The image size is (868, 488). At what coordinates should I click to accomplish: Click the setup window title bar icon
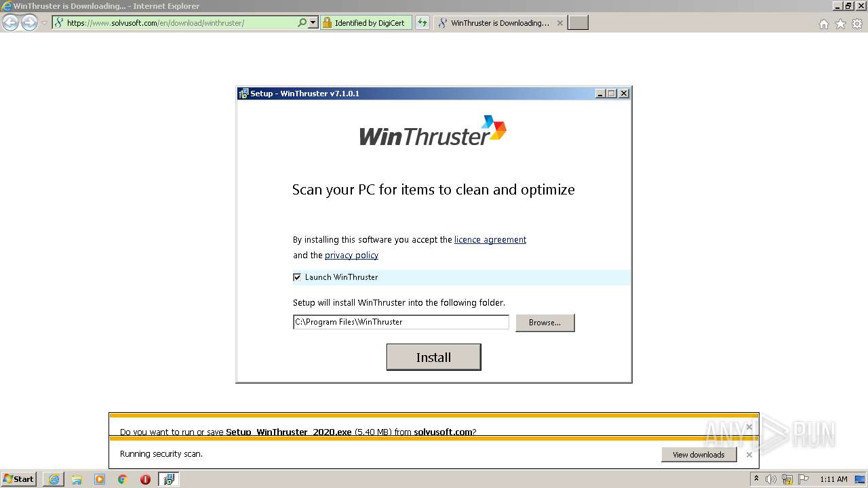tap(243, 94)
